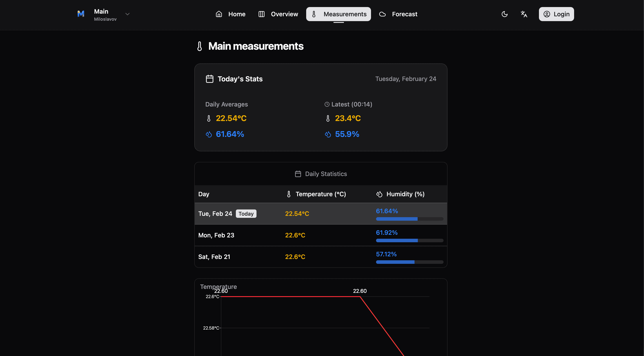This screenshot has width=644, height=356.
Task: Click the 61.92% humidity progress bar
Action: [409, 240]
